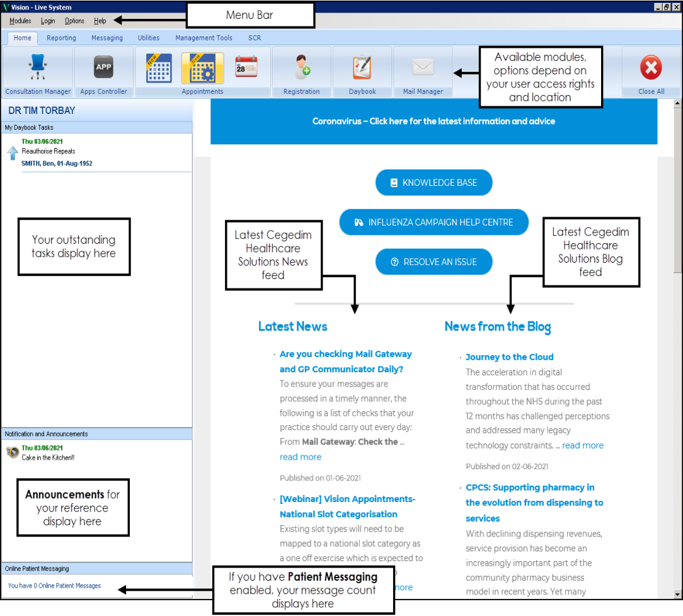Open Journey to the Cloud blog post

pos(510,357)
